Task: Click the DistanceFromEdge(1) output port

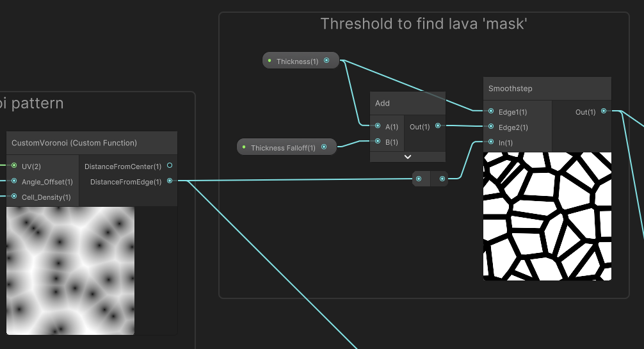Action: coord(170,181)
